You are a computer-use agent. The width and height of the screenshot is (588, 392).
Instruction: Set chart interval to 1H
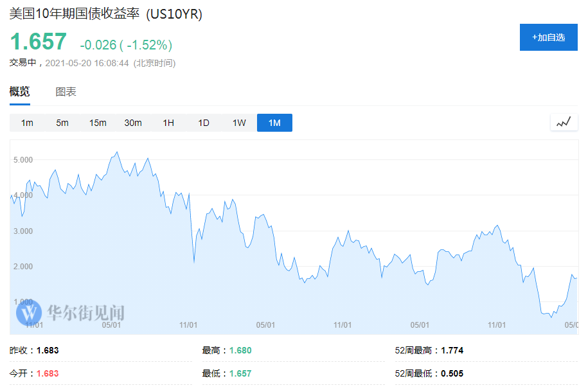pos(168,123)
